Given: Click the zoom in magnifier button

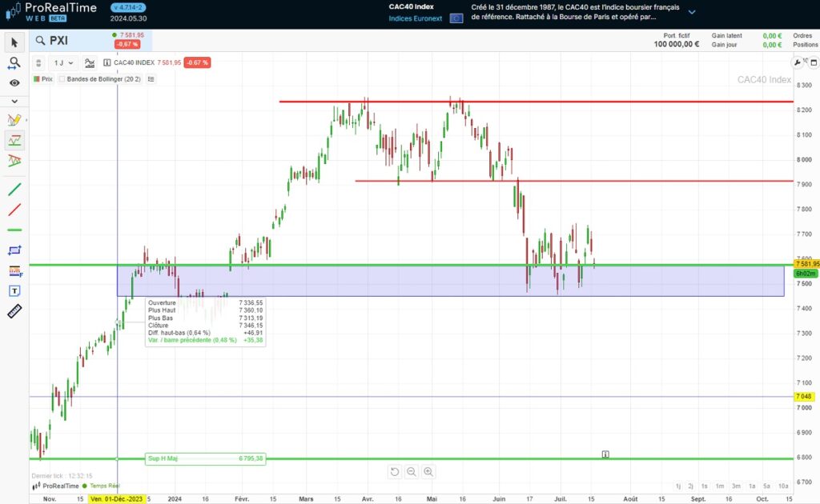Looking at the screenshot, I should point(428,472).
